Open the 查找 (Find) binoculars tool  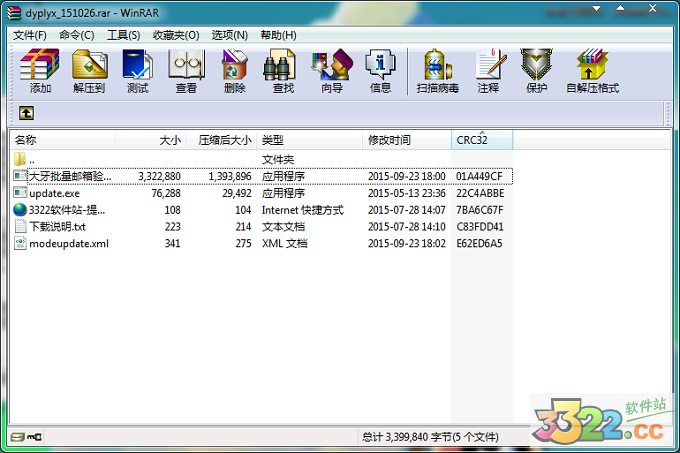pyautogui.click(x=280, y=65)
